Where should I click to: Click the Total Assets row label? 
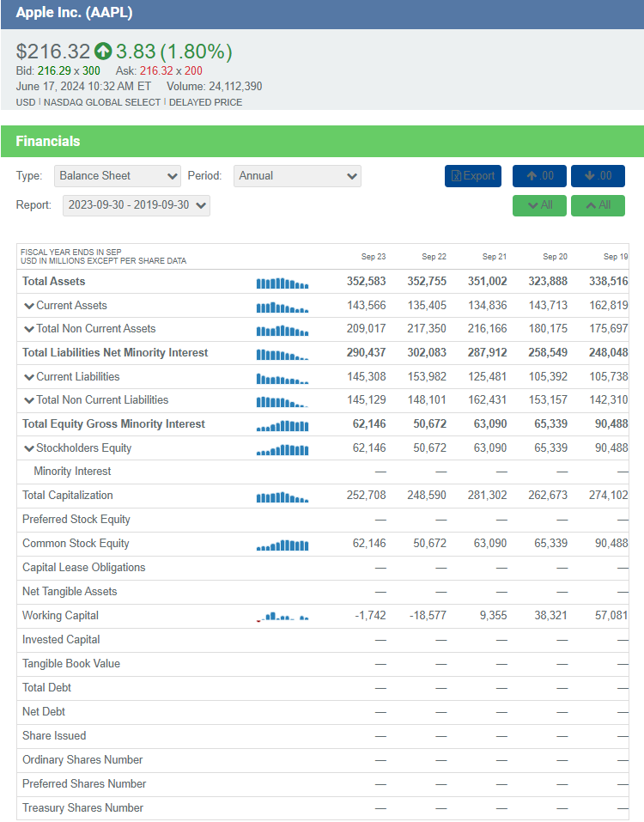[53, 282]
